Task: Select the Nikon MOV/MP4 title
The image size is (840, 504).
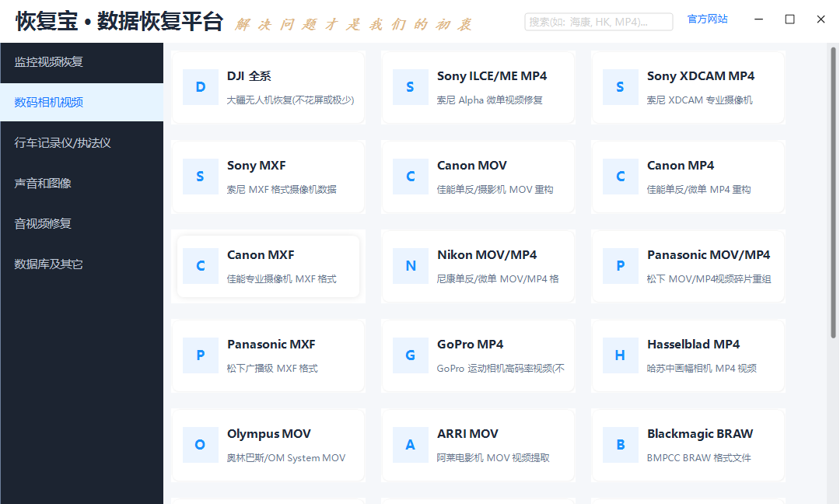Action: [x=487, y=255]
